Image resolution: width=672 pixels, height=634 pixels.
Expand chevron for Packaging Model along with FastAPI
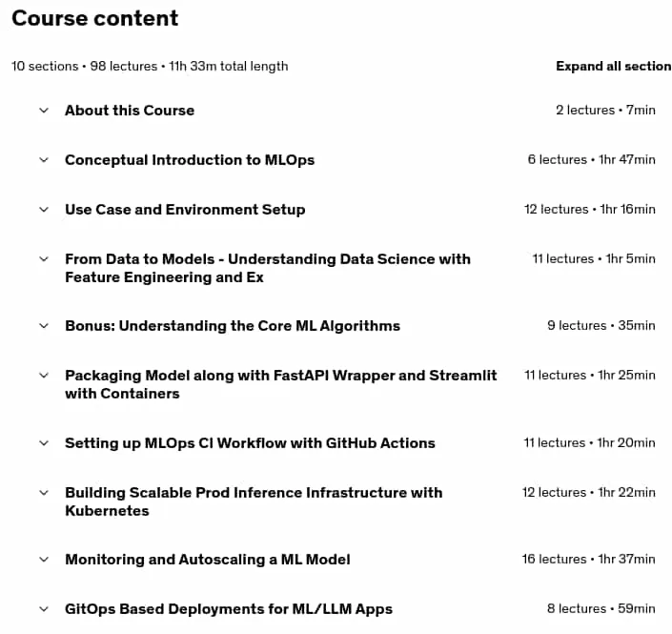[44, 376]
